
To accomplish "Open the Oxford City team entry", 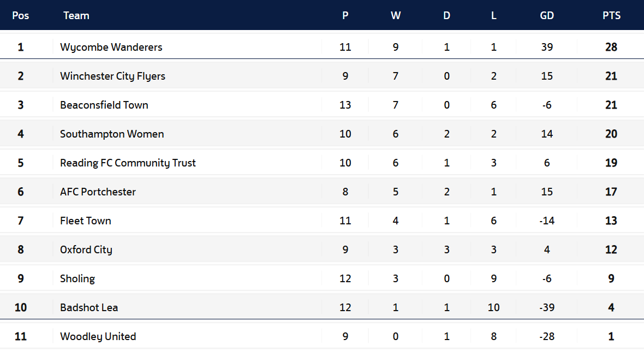I will click(86, 249).
